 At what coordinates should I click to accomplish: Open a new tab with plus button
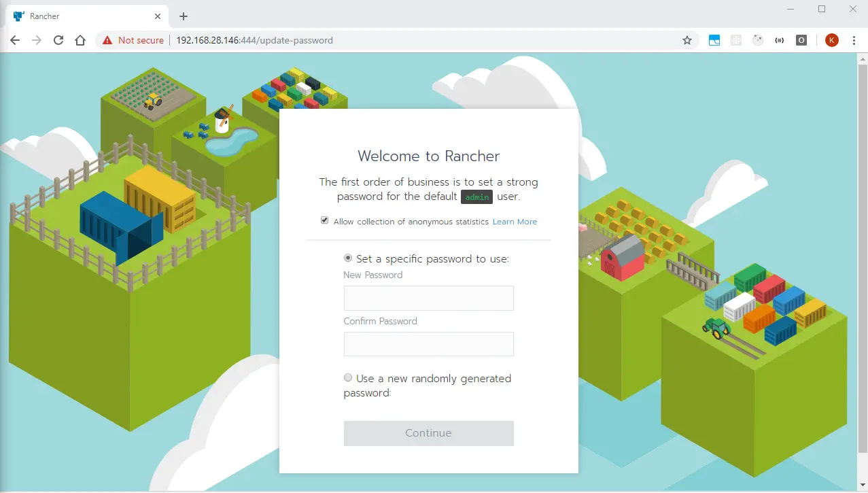[184, 16]
